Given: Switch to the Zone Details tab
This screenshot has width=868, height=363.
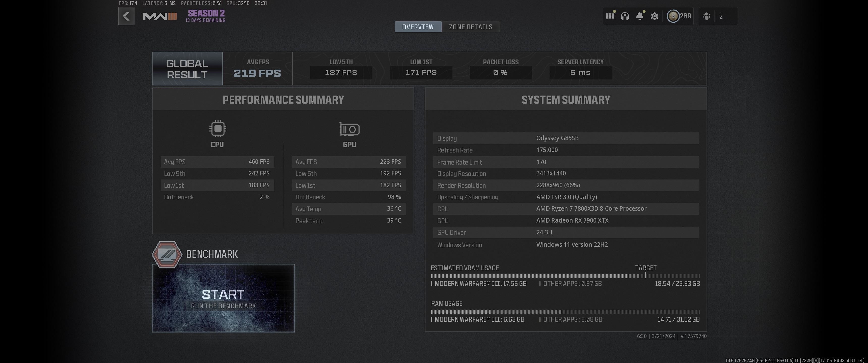Looking at the screenshot, I should [471, 27].
